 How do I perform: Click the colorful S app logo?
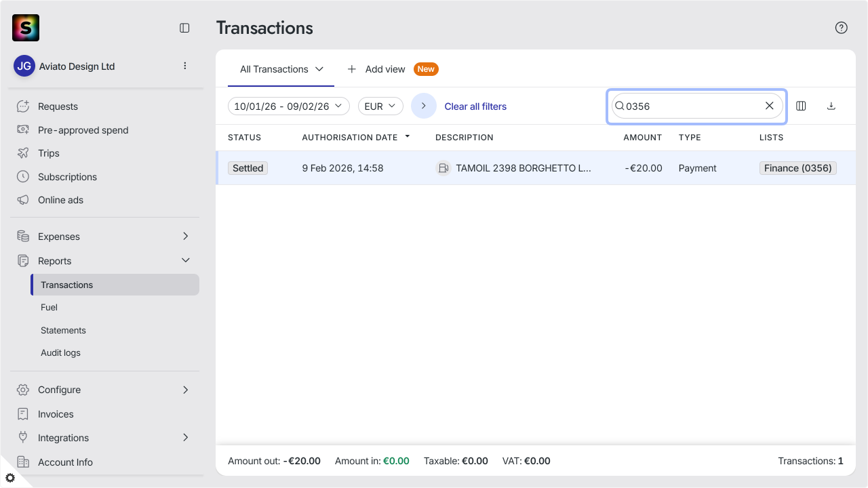click(x=26, y=28)
